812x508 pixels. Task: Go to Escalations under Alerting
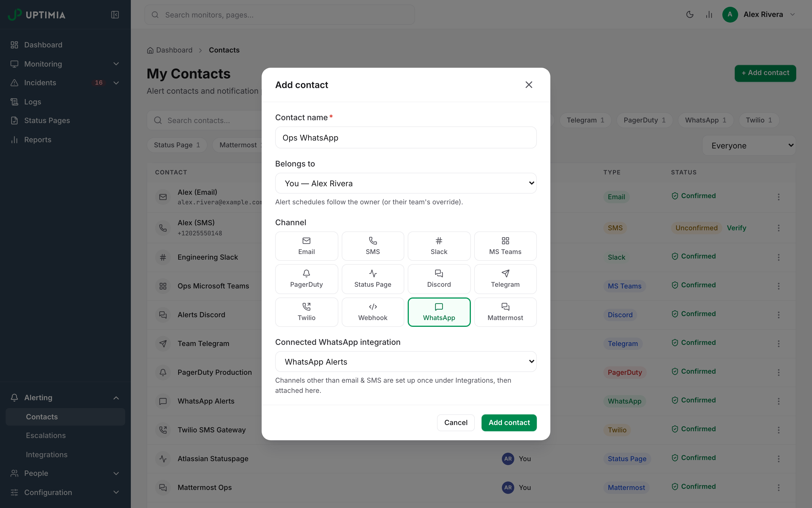click(65, 435)
